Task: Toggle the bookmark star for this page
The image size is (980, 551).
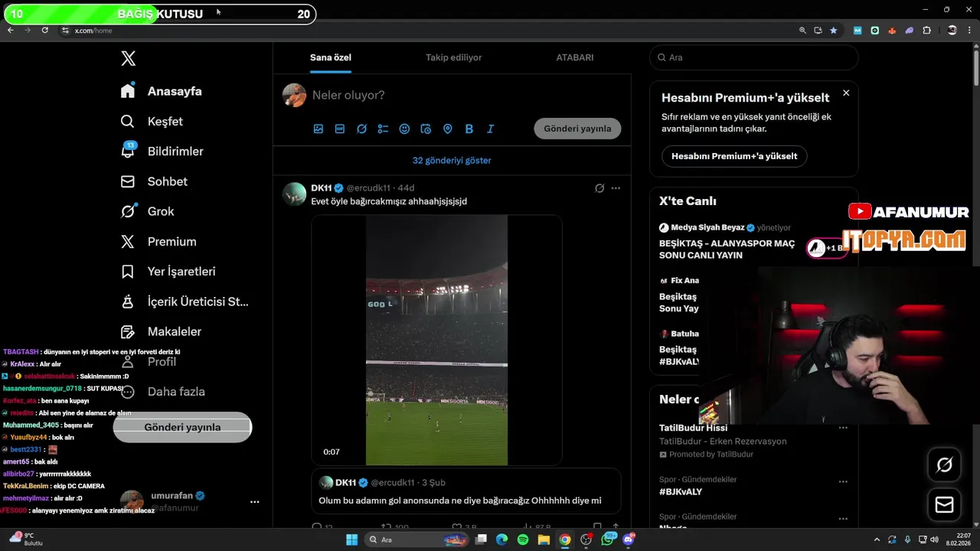Action: [x=834, y=31]
